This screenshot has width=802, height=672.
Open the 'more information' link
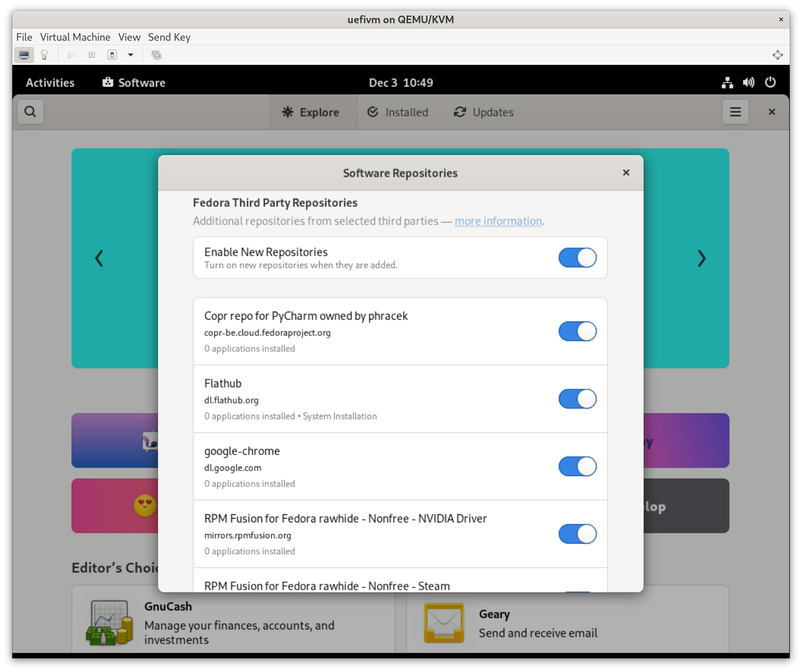point(498,221)
